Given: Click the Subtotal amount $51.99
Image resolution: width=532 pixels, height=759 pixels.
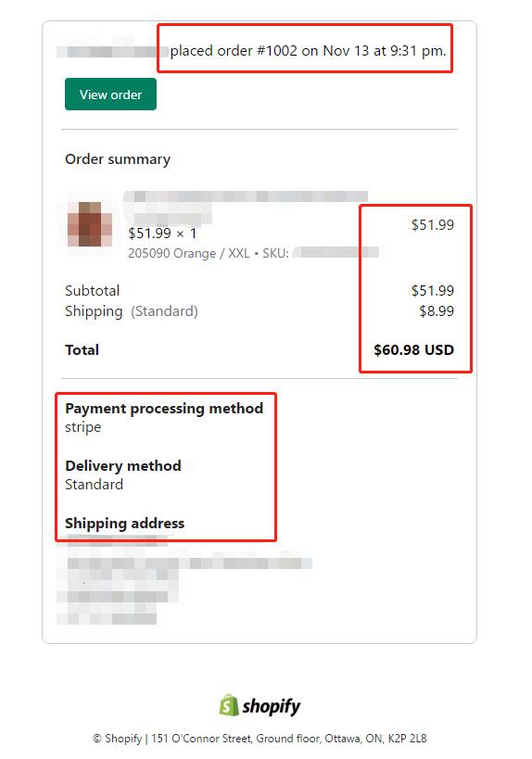Looking at the screenshot, I should coord(432,290).
